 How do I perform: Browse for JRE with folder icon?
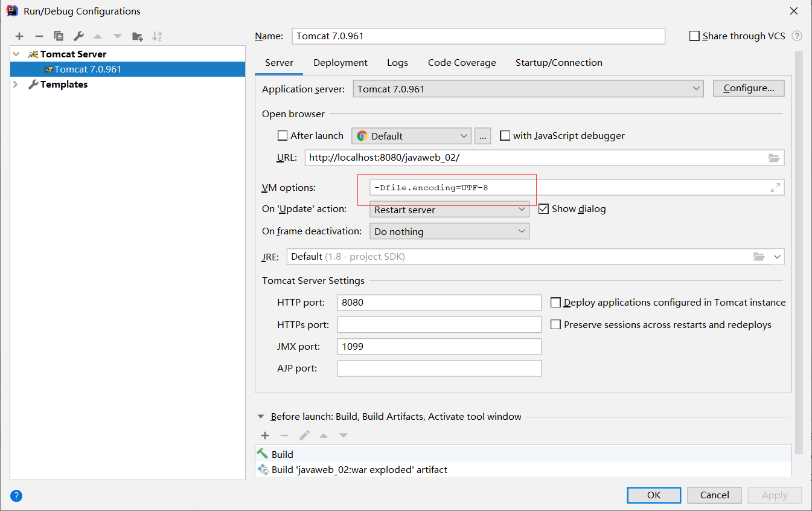tap(759, 257)
